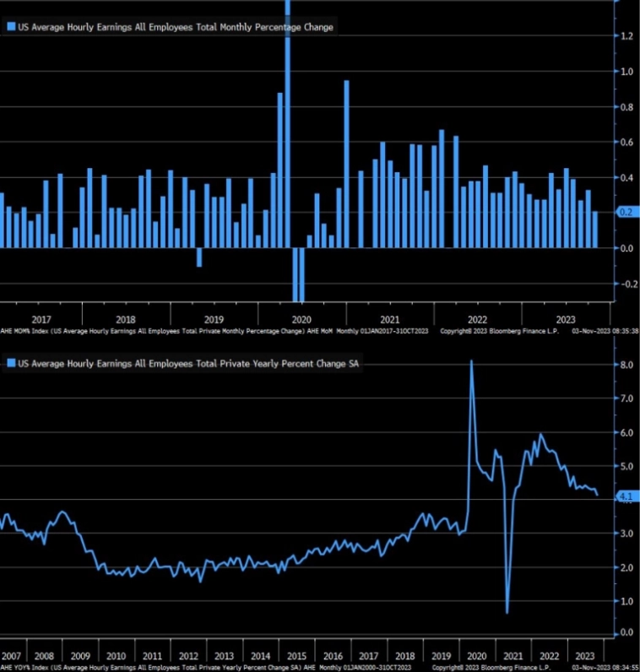The height and width of the screenshot is (672, 640).
Task: Click the 2021 trough of the yearly line
Action: [x=507, y=612]
